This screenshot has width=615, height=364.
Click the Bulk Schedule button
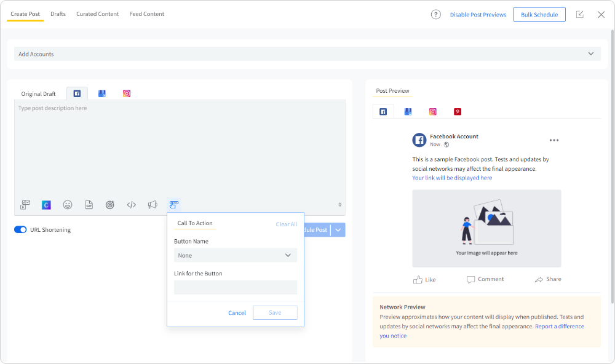(539, 15)
